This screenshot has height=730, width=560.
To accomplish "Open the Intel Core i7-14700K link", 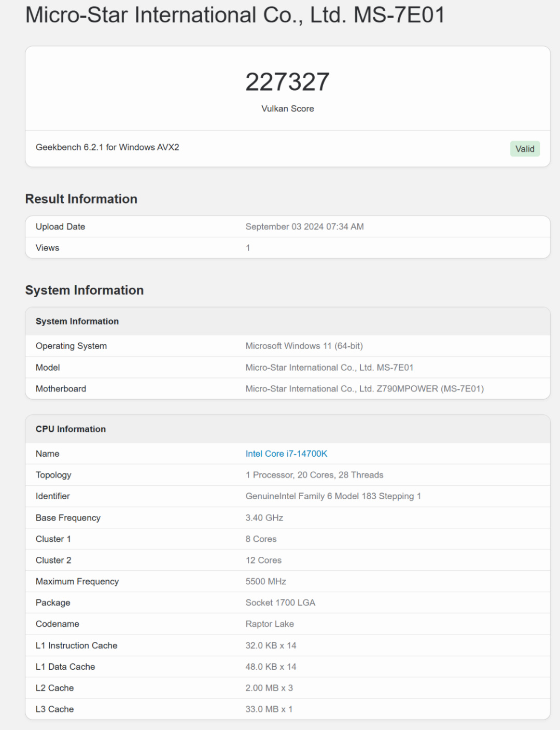I will click(x=286, y=454).
